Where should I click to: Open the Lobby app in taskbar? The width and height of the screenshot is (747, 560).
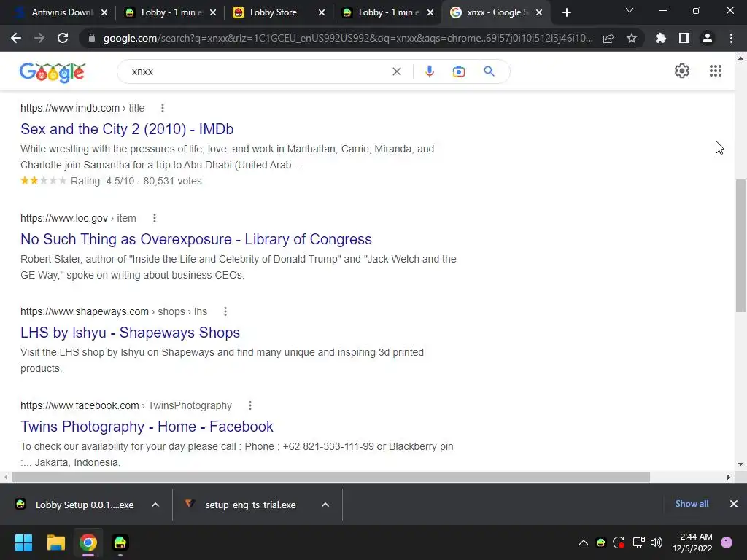pos(120,542)
